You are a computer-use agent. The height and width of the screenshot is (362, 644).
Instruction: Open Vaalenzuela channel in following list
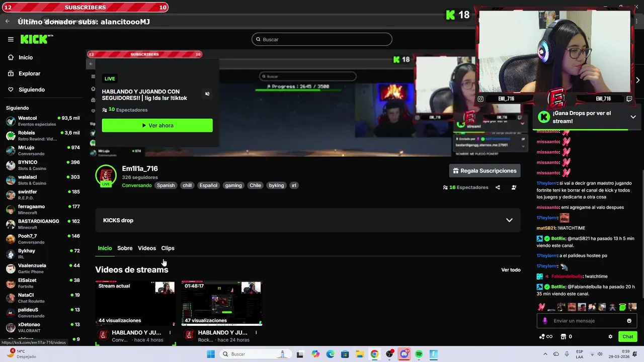coord(43,268)
